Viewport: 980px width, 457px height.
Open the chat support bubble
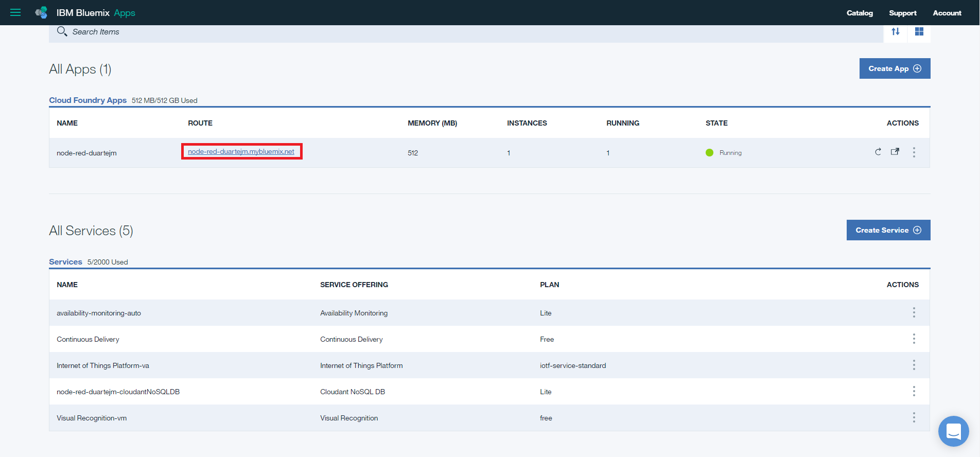pos(953,431)
